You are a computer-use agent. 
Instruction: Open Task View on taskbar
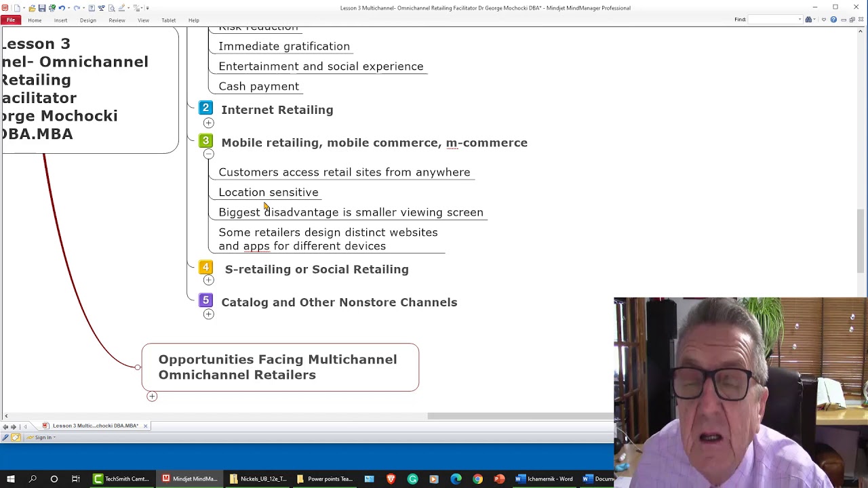76,479
